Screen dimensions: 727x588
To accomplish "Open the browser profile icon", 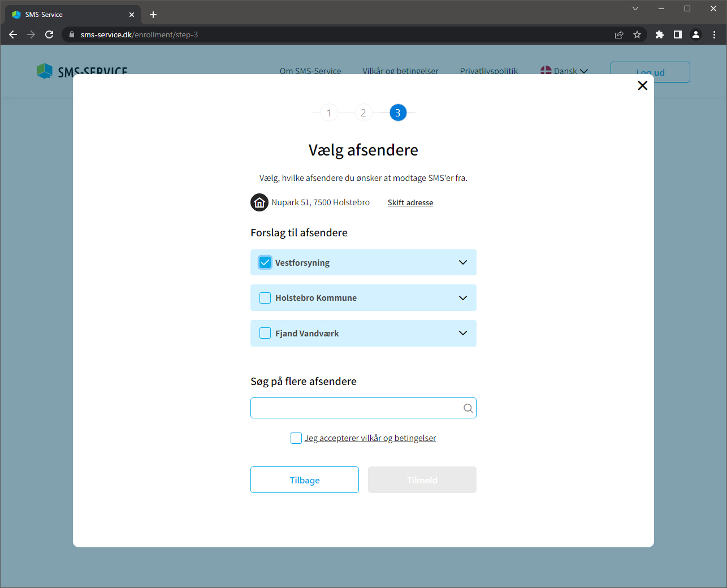I will 696,34.
